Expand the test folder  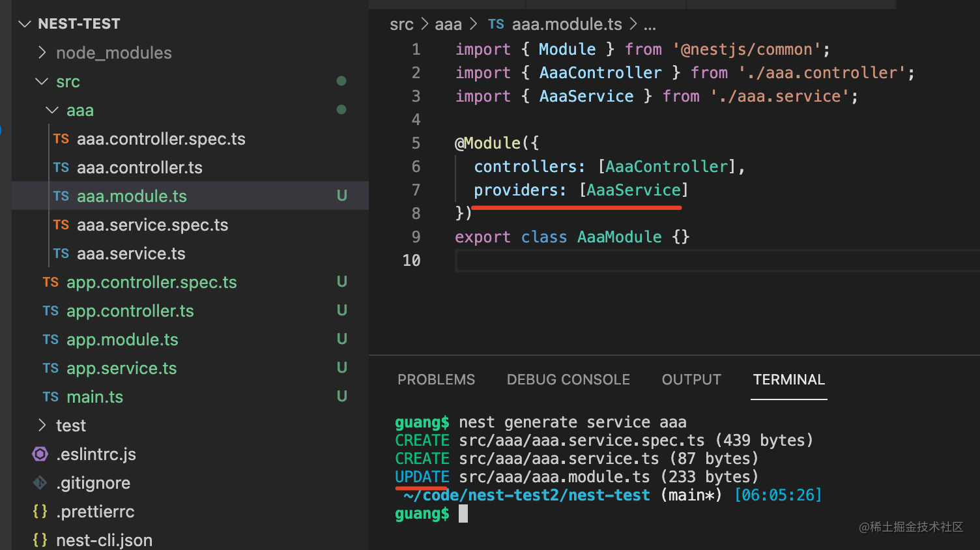[42, 426]
